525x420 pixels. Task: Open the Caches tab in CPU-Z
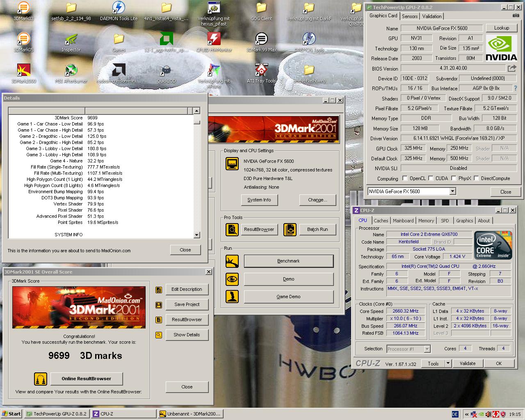coord(381,221)
